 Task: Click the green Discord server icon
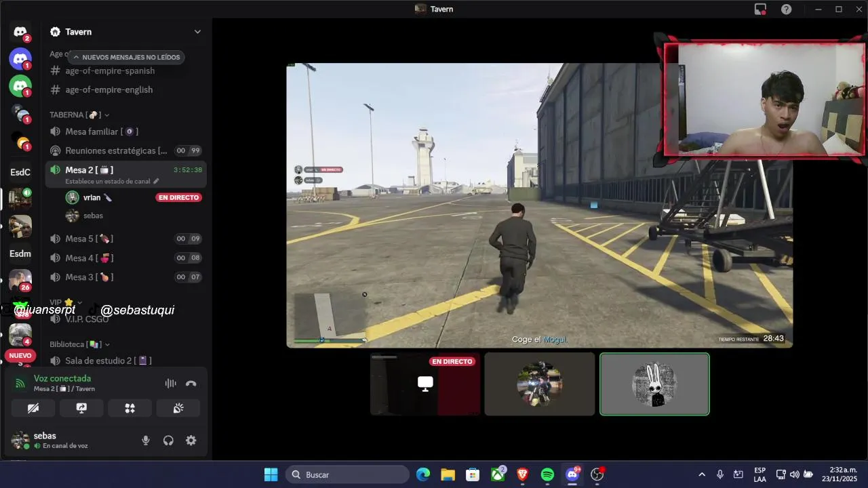pos(20,86)
